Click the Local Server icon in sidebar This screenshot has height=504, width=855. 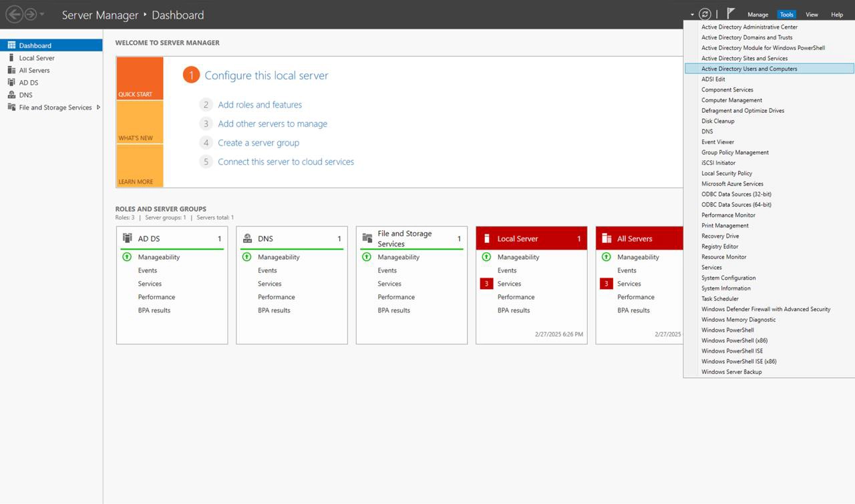11,57
